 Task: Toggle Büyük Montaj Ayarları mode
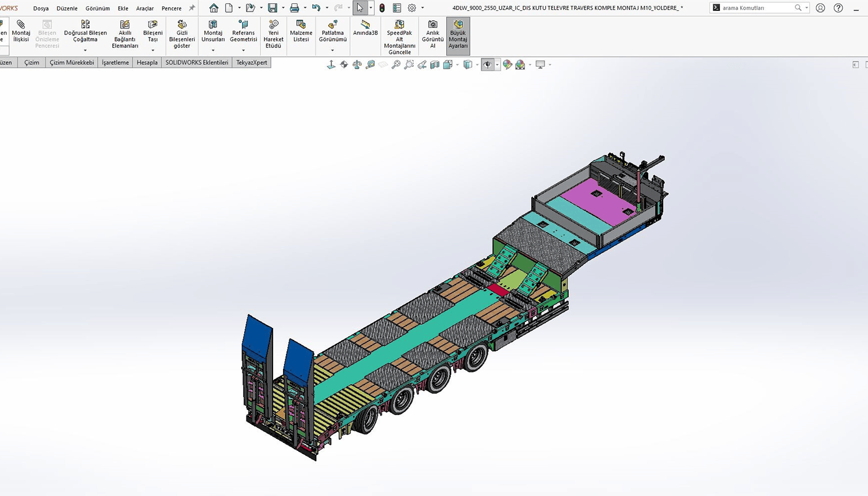click(x=458, y=35)
